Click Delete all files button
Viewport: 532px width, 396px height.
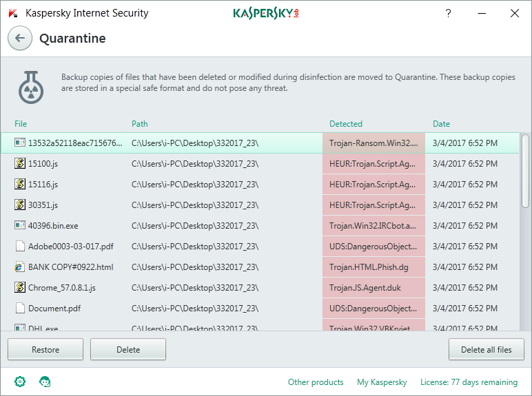(x=487, y=349)
